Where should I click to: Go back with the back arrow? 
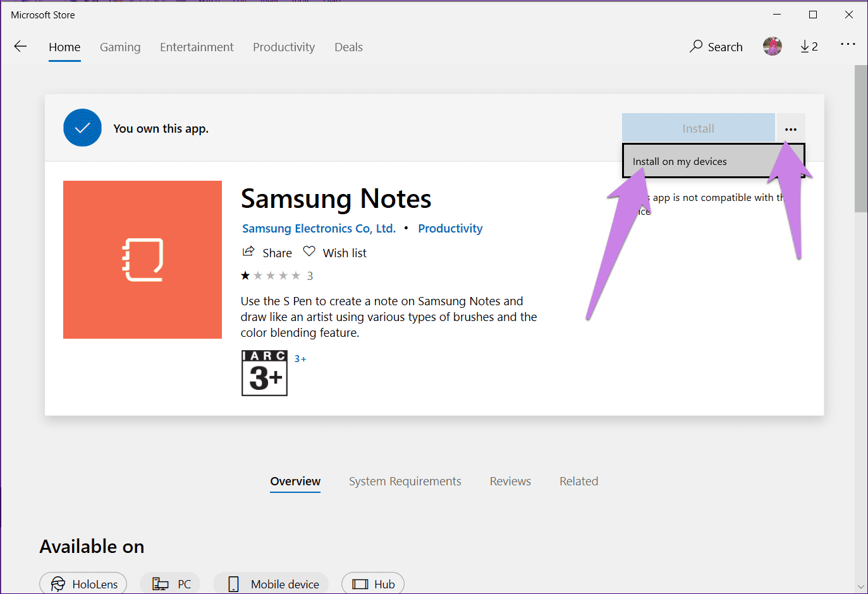(x=20, y=46)
